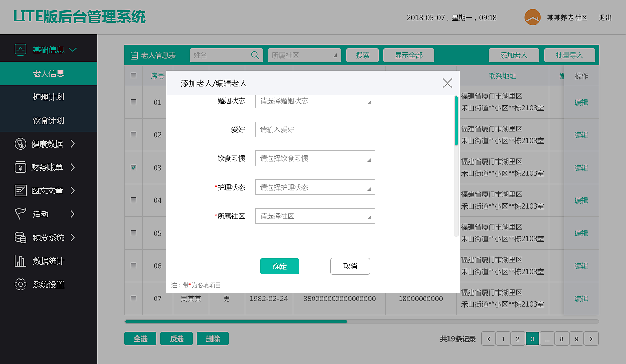
Task: Uncheck the checkbox on row 03
Action: 134,168
